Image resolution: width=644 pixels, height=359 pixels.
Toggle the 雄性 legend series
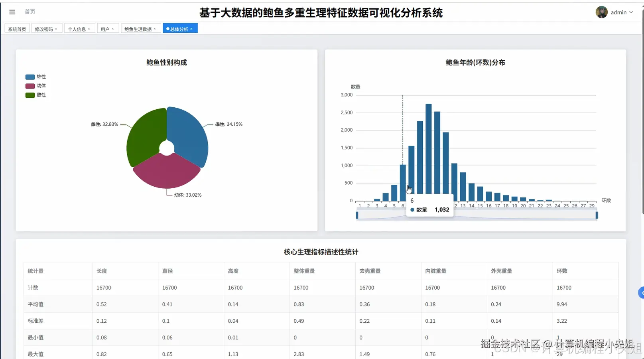[35, 77]
